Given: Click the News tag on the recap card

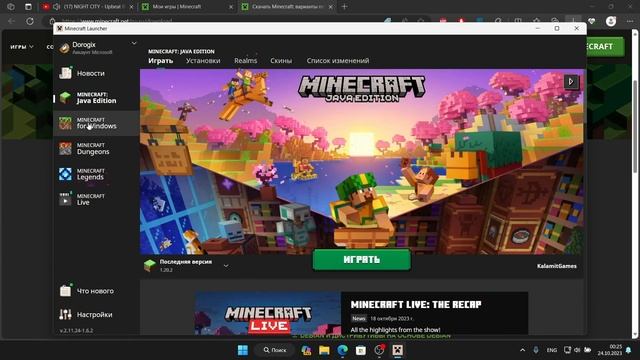Looking at the screenshot, I should point(359,318).
